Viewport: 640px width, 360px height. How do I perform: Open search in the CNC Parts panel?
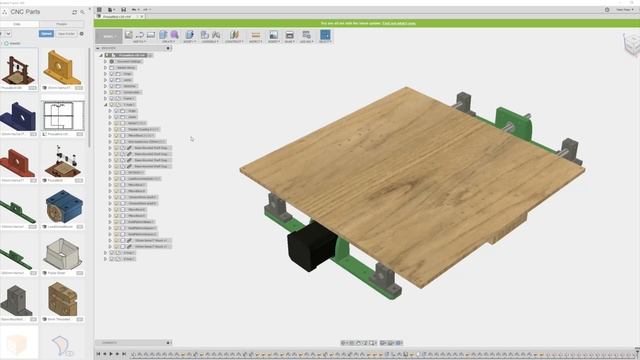82,12
